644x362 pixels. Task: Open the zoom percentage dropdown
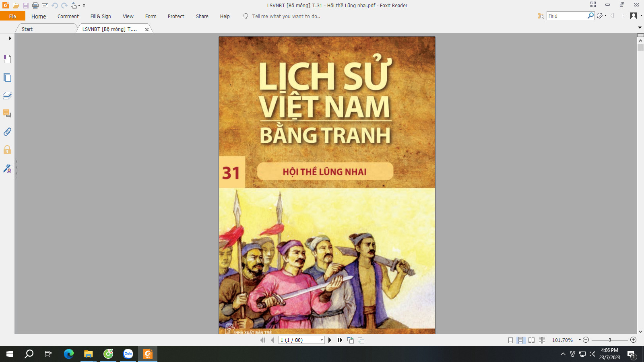580,340
